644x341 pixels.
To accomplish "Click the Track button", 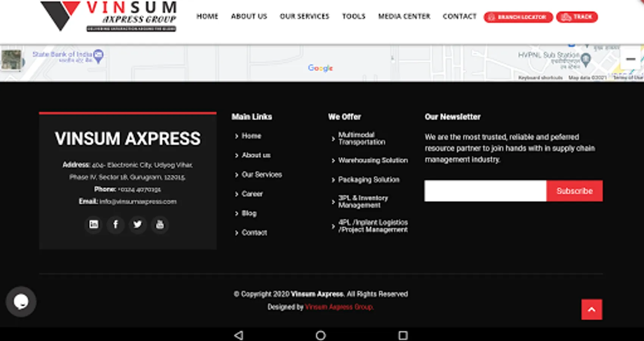I will pos(577,17).
